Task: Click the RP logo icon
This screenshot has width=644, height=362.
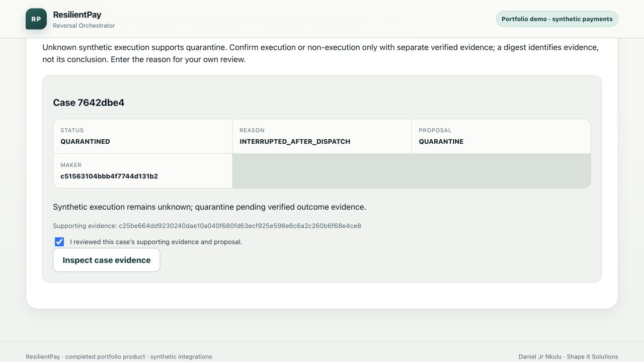Action: point(36,19)
